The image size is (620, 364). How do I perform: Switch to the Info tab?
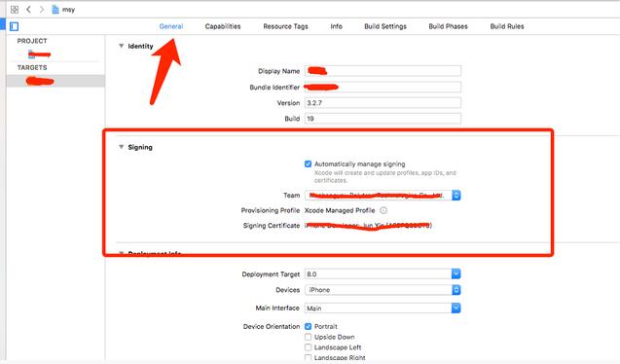(x=336, y=26)
